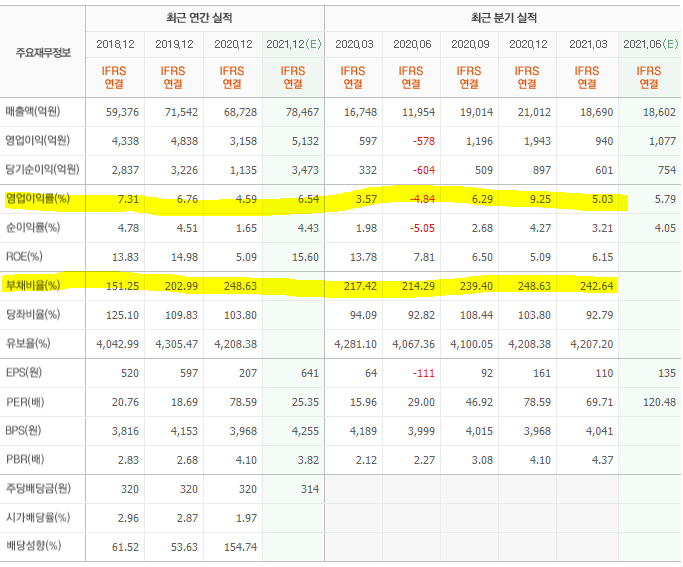
Task: Click the 2020.03 column header
Action: coord(354,44)
